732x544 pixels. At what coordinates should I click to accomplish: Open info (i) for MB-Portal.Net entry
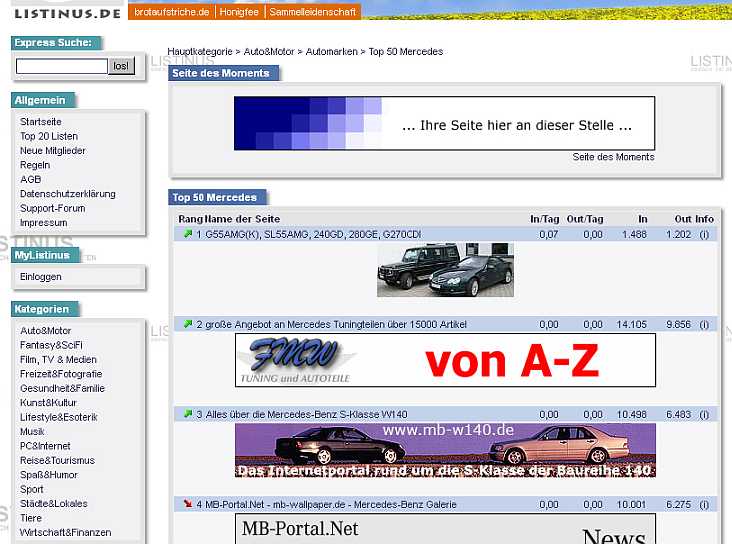click(704, 505)
